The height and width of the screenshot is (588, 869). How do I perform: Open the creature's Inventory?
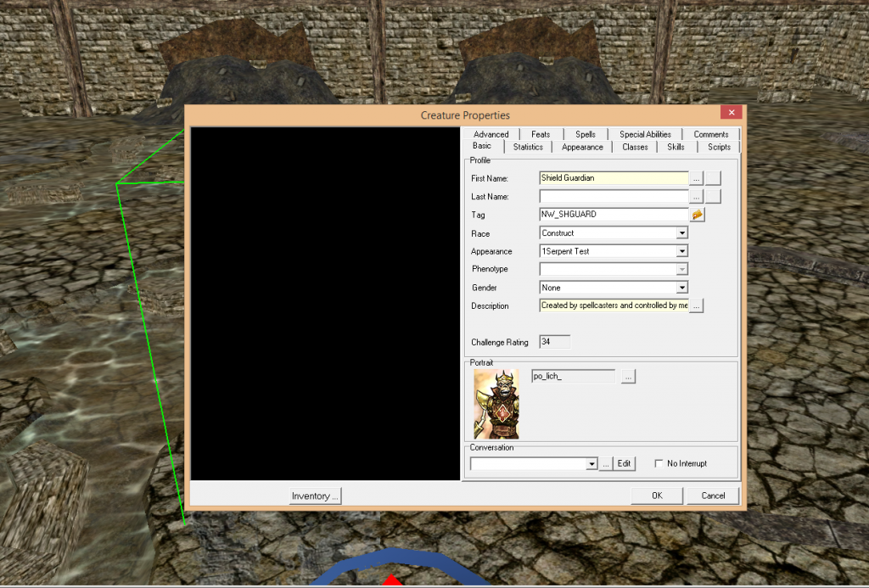point(314,496)
